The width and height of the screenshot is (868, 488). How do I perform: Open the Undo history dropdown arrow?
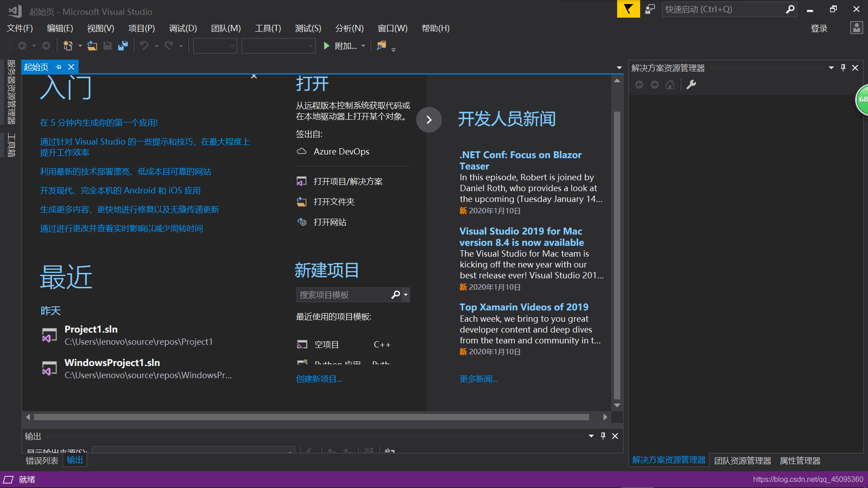point(156,46)
